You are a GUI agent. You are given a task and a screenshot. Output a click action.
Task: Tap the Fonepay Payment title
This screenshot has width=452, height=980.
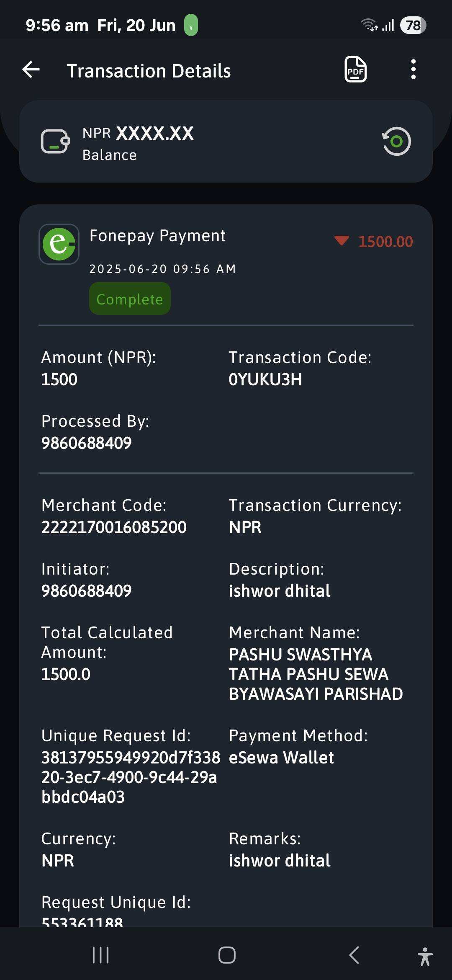click(158, 236)
